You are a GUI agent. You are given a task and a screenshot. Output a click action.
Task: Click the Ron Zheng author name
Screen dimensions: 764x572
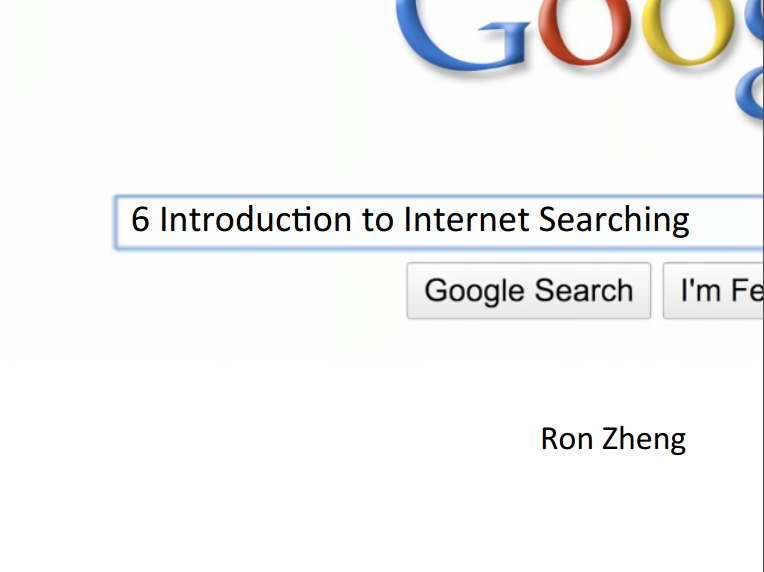point(613,439)
